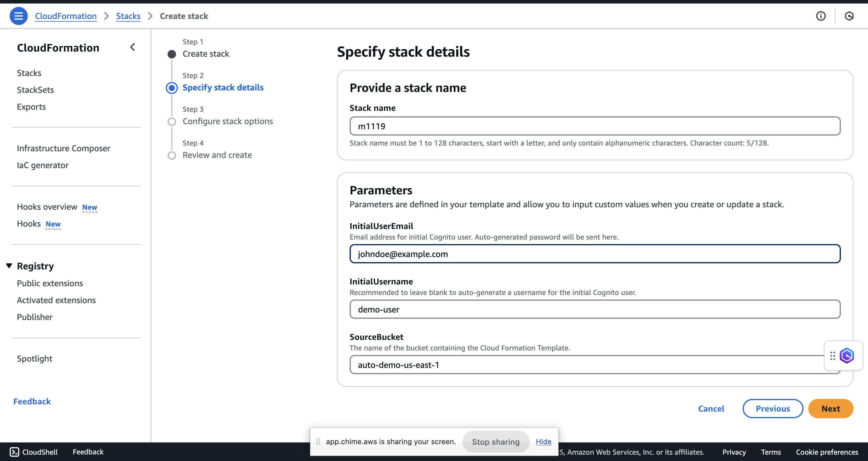
Task: Open Hooks in sidebar
Action: [29, 224]
